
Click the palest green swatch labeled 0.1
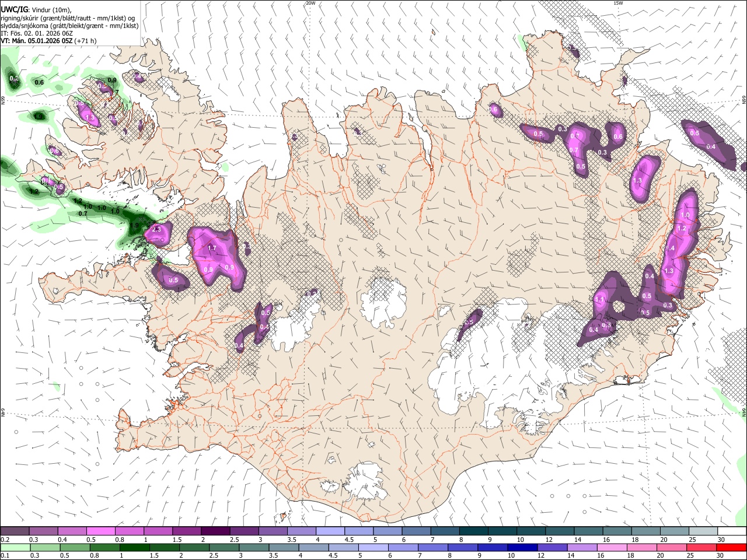pos(15,547)
